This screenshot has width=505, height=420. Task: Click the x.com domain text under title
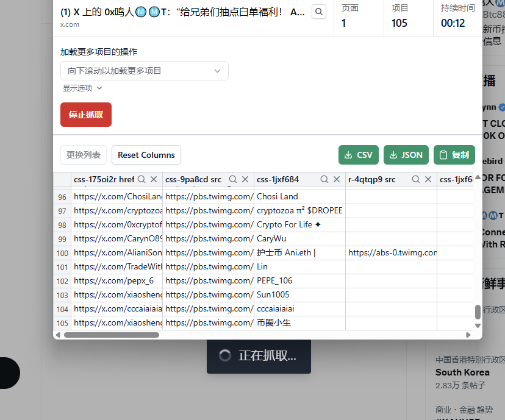click(70, 25)
